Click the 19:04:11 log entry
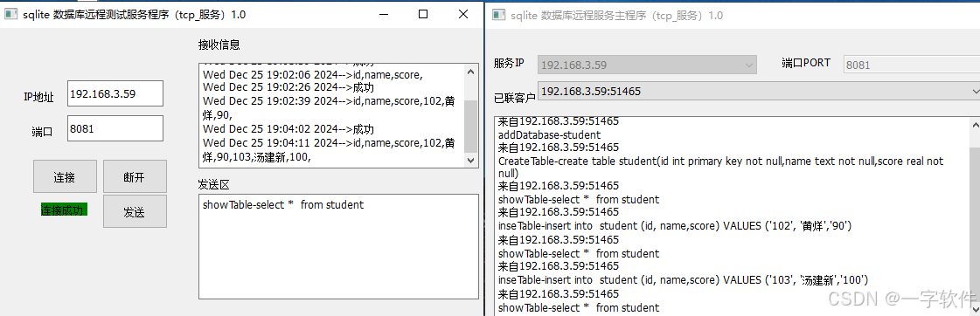 [329, 150]
